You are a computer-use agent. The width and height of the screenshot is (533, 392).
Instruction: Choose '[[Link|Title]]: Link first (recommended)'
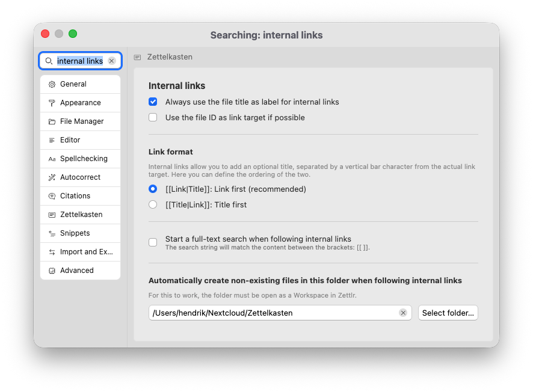[x=152, y=189]
